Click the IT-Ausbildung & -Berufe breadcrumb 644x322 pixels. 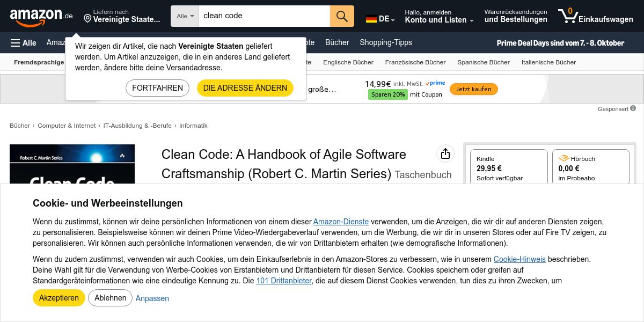pyautogui.click(x=137, y=126)
